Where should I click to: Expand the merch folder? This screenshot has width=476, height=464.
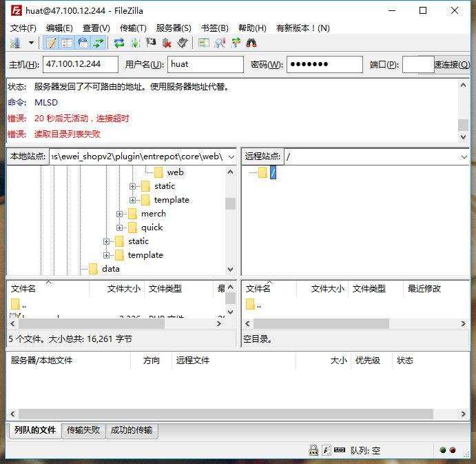[119, 214]
